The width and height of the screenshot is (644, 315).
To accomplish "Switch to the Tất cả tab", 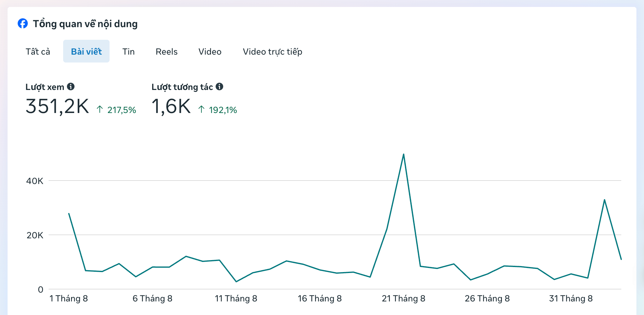I will [38, 51].
